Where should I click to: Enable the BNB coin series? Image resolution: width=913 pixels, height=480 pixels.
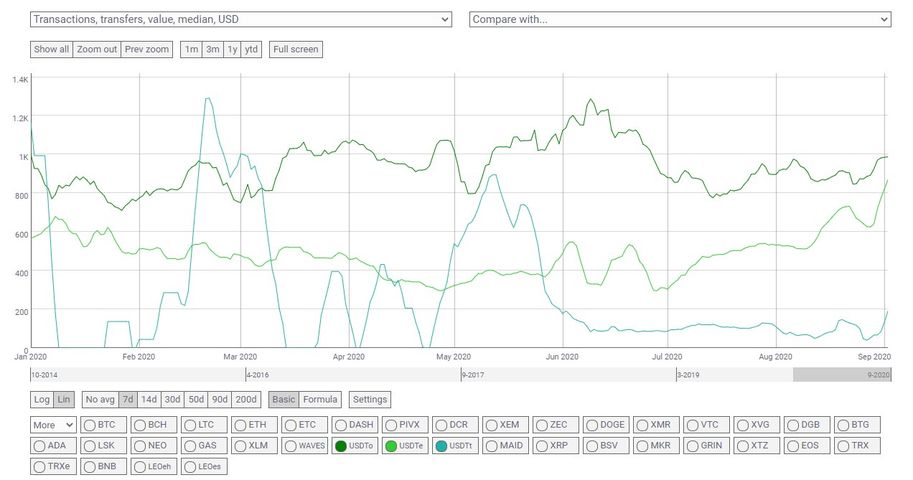coord(100,466)
